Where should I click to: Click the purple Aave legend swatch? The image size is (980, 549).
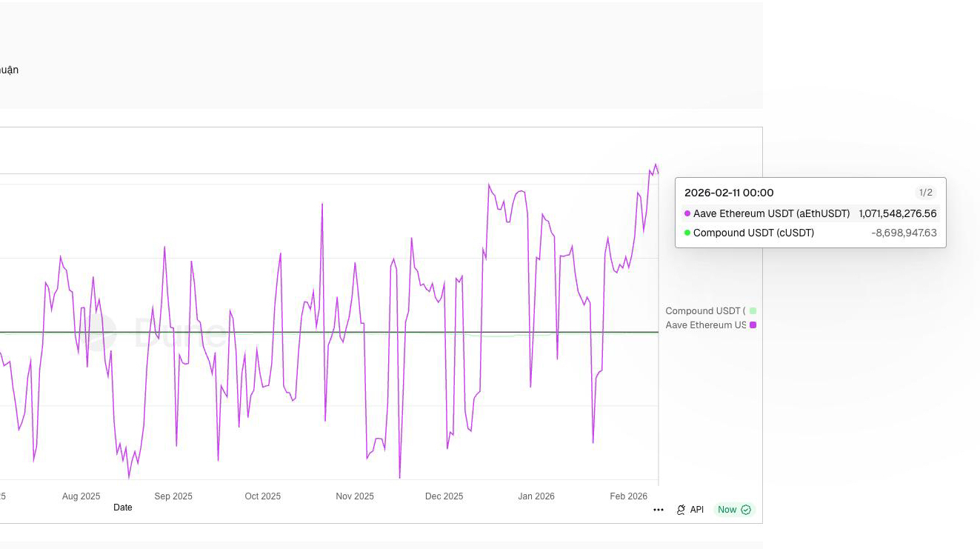pyautogui.click(x=753, y=325)
